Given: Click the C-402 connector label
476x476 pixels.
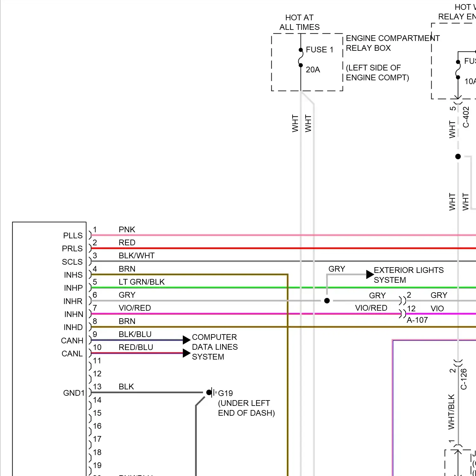Looking at the screenshot, I should point(466,117).
